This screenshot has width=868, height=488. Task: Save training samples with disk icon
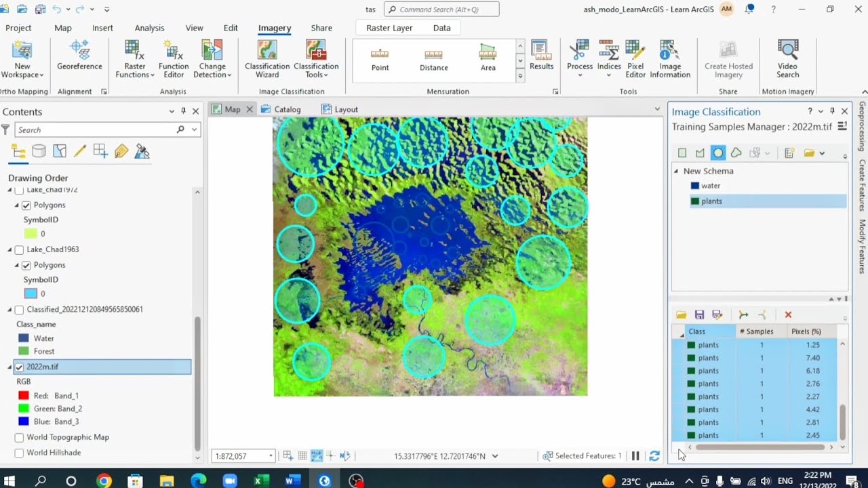(x=699, y=314)
